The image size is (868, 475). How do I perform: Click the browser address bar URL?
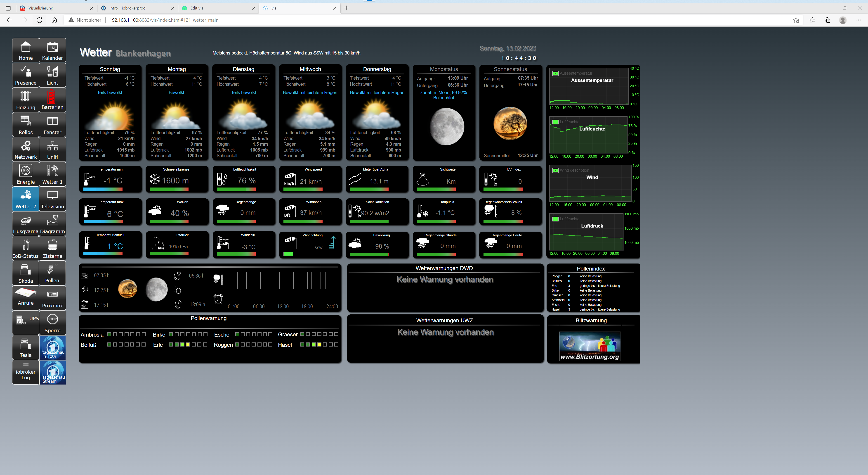click(164, 20)
